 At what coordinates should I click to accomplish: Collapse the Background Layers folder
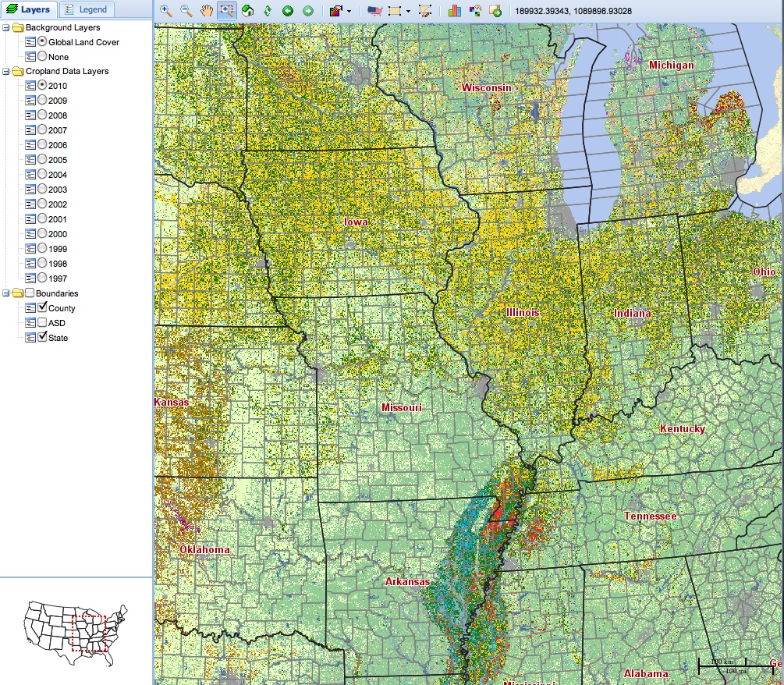pos(6,27)
